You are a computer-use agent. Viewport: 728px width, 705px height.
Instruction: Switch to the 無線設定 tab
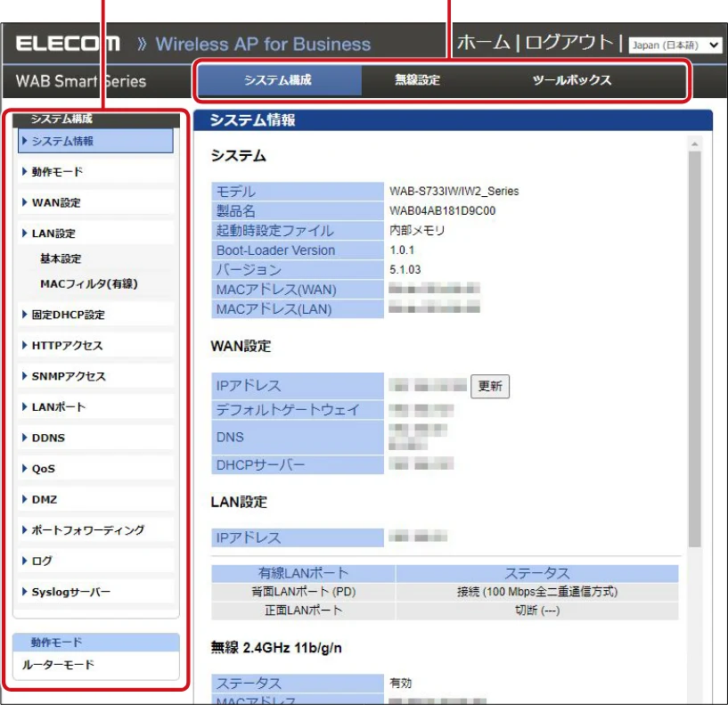pos(417,80)
